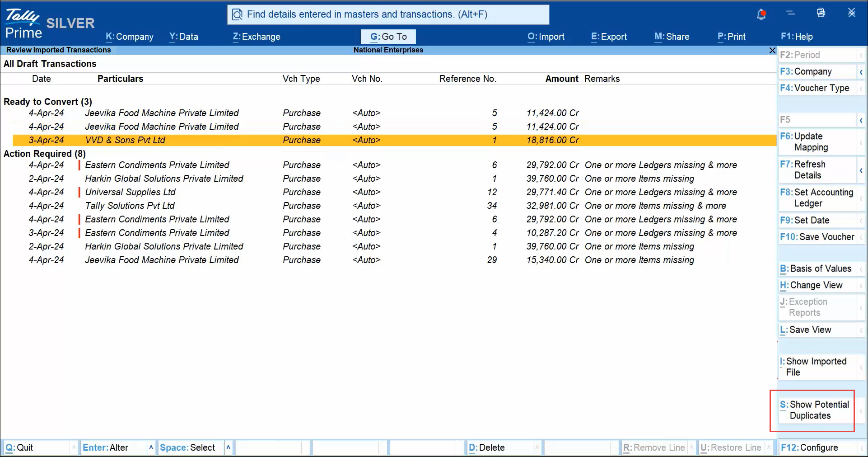Click B:Basis of Values
The image size is (868, 457).
click(817, 269)
